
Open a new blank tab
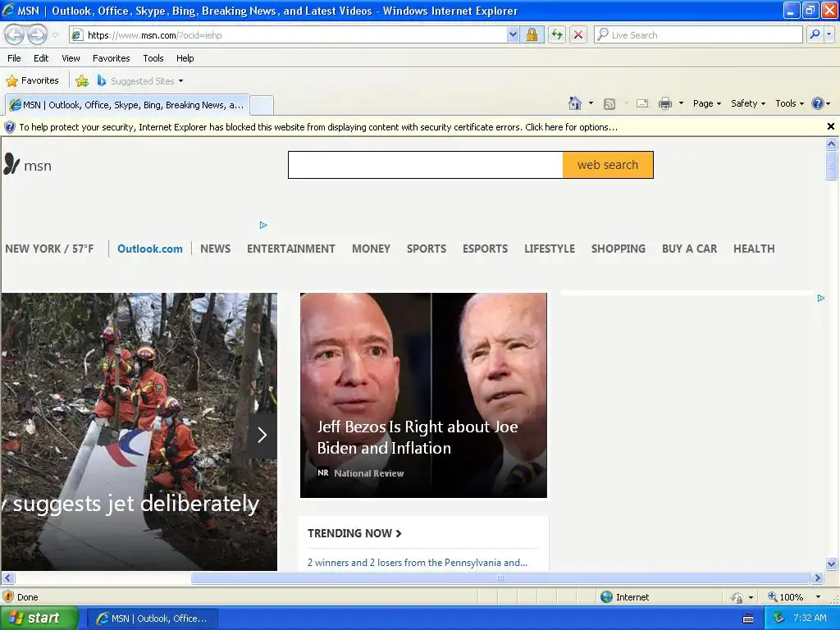click(262, 105)
